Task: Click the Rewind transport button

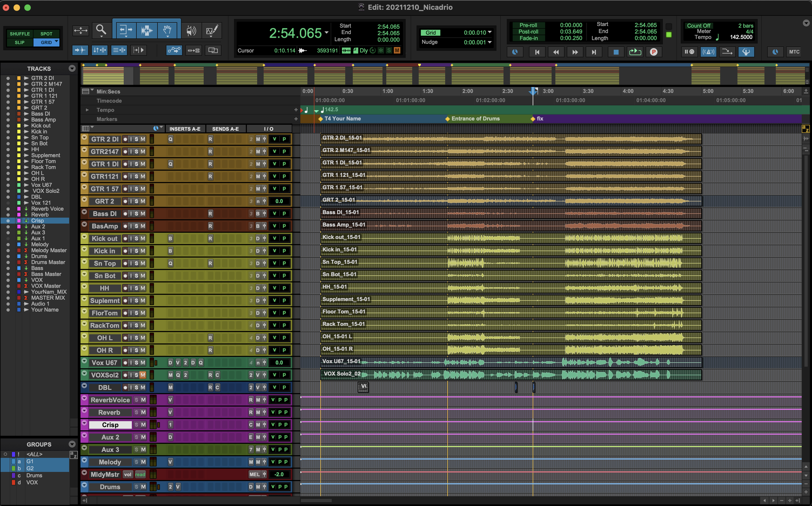Action: point(556,52)
